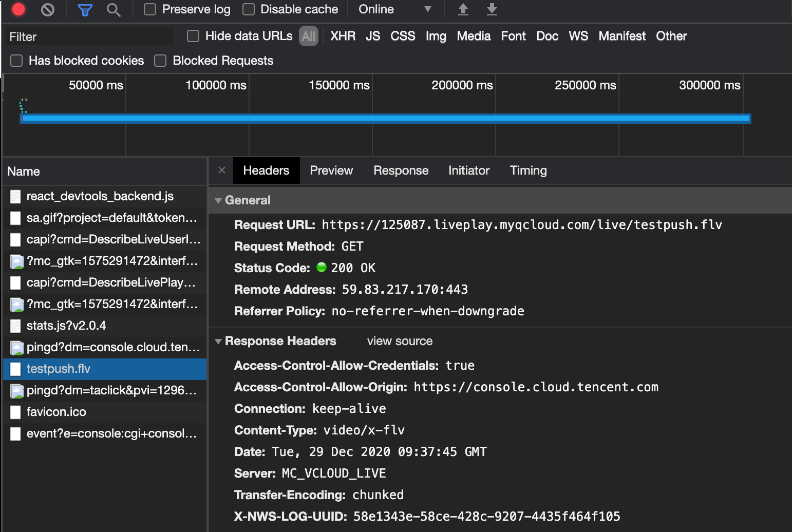The width and height of the screenshot is (792, 532).
Task: Filter requests by Doc
Action: [x=547, y=36]
